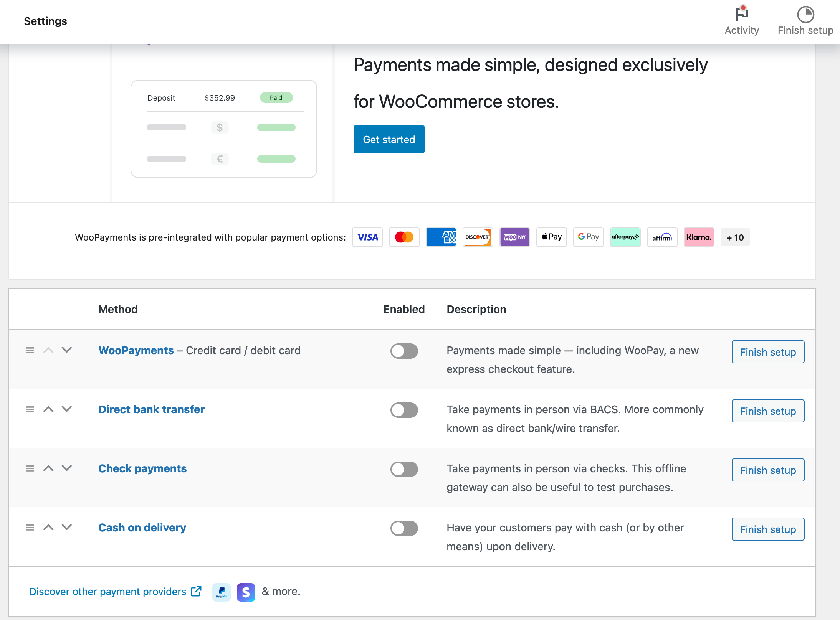
Task: Move Cash on delivery up with arrow
Action: [48, 528]
